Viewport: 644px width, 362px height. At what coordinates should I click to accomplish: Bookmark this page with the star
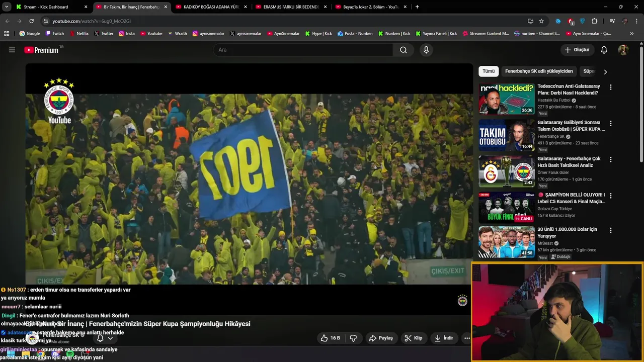[541, 21]
